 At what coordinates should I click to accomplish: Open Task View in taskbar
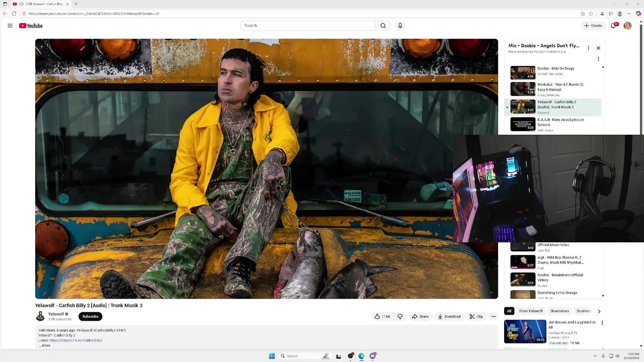click(x=338, y=356)
